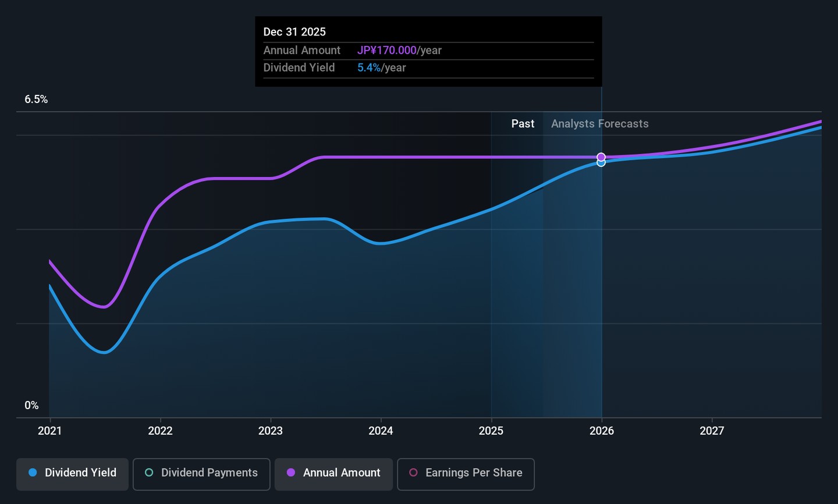
Task: Click the Analysts Forecasts region label
Action: pyautogui.click(x=599, y=124)
